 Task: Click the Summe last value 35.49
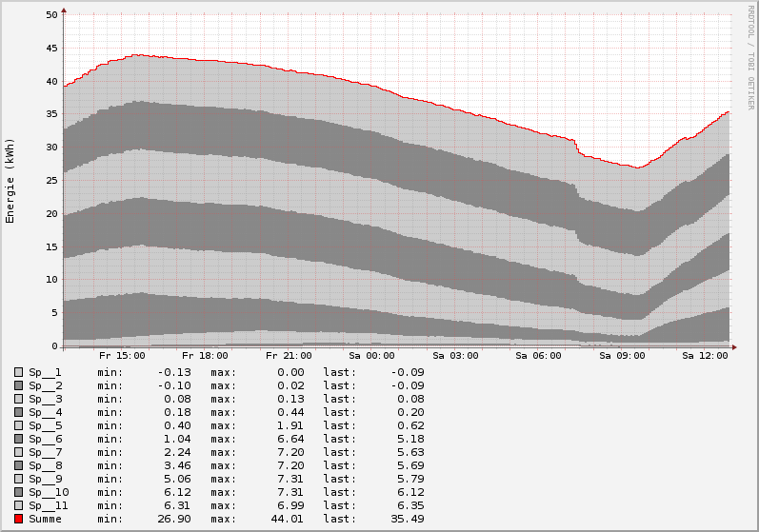click(407, 519)
